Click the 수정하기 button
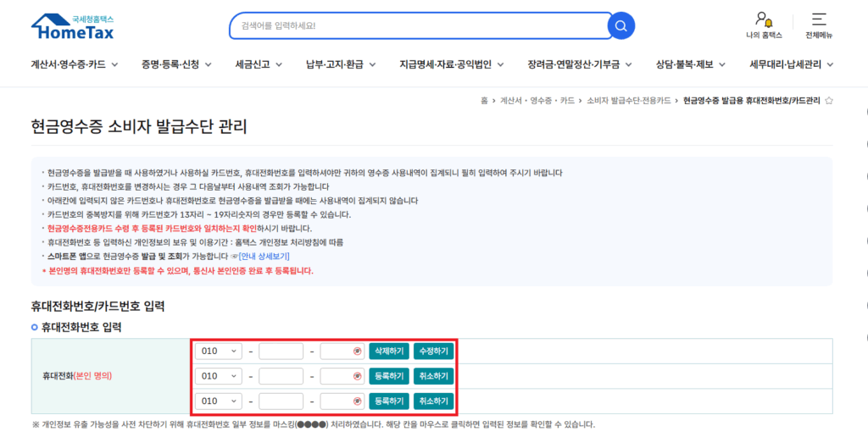Image resolution: width=868 pixels, height=443 pixels. (x=433, y=352)
